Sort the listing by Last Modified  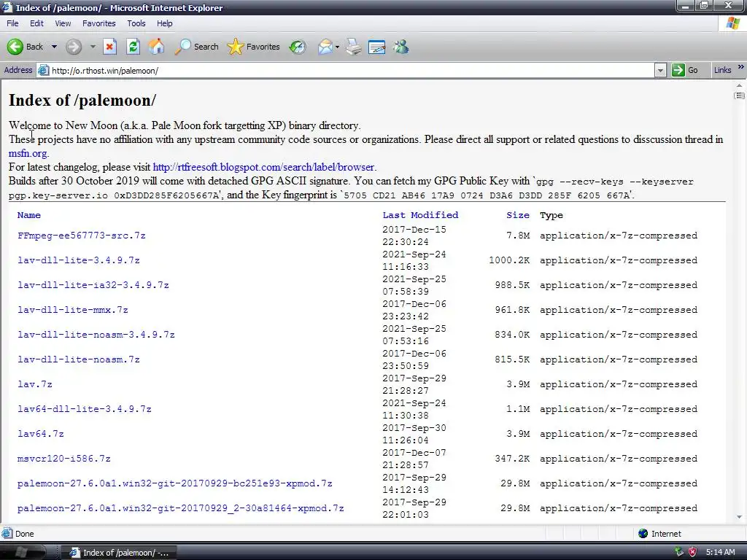coord(420,215)
